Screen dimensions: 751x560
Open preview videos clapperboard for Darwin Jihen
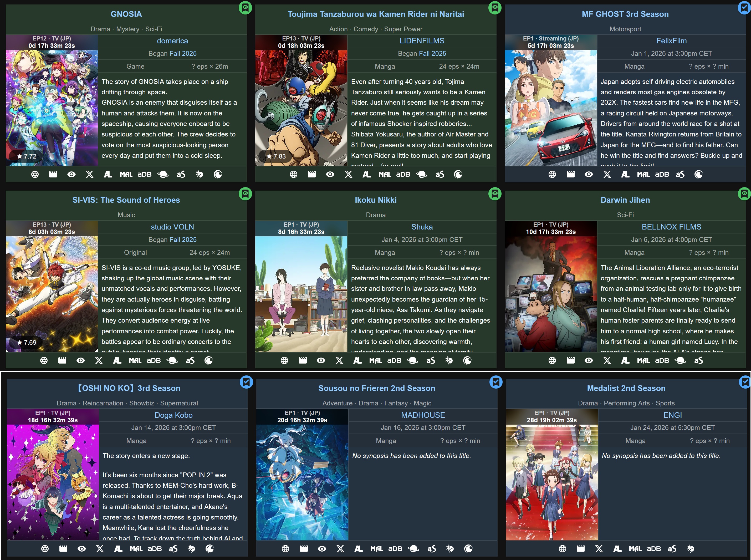(570, 360)
